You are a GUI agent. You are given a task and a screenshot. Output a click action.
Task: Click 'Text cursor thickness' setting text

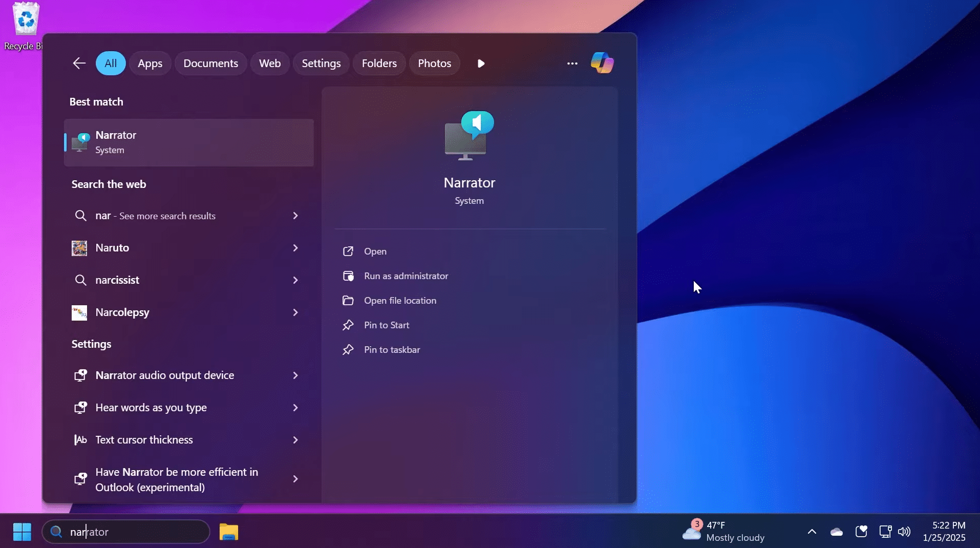tap(144, 440)
